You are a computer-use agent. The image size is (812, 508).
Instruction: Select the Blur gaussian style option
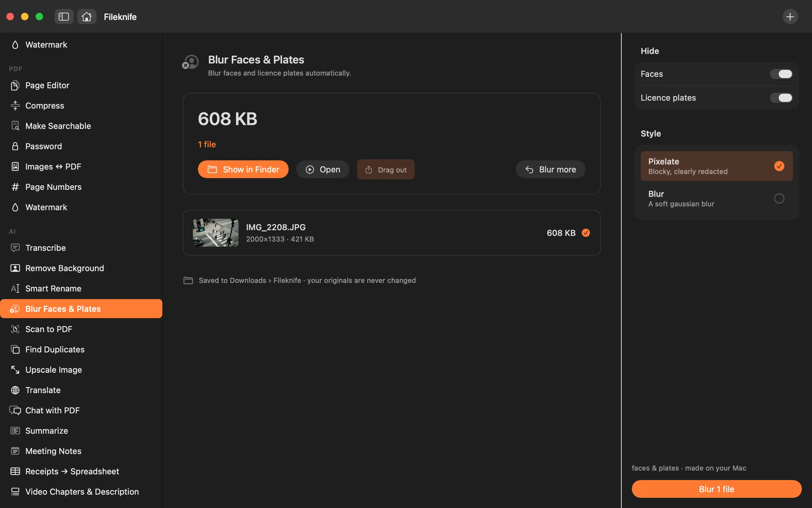717,198
